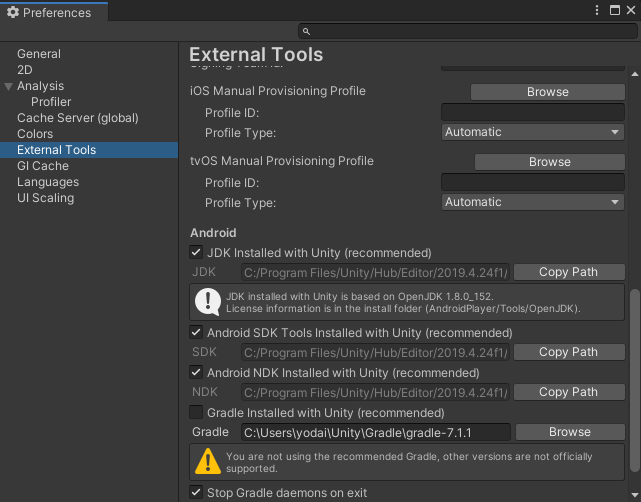Click the Gradle path input field
The image size is (641, 502).
pos(376,432)
